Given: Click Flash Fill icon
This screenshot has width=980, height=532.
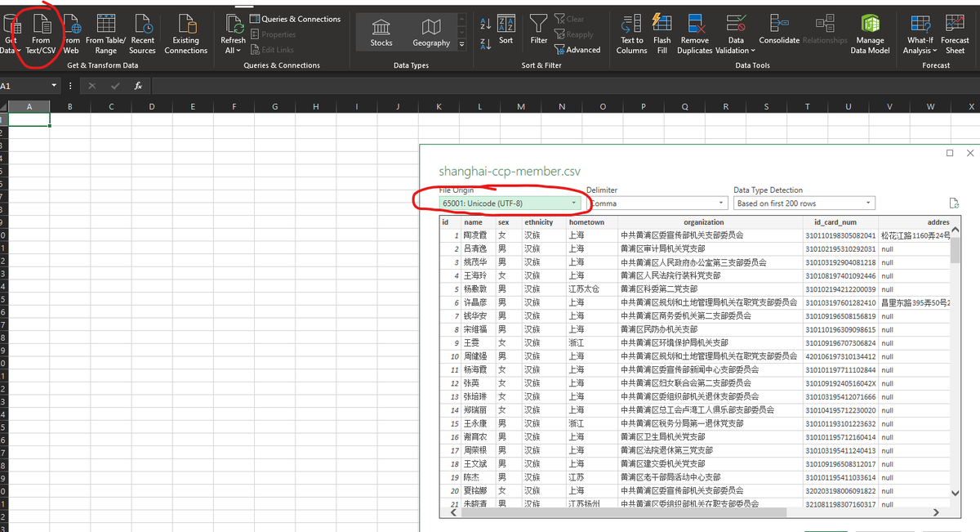Looking at the screenshot, I should pyautogui.click(x=662, y=34).
